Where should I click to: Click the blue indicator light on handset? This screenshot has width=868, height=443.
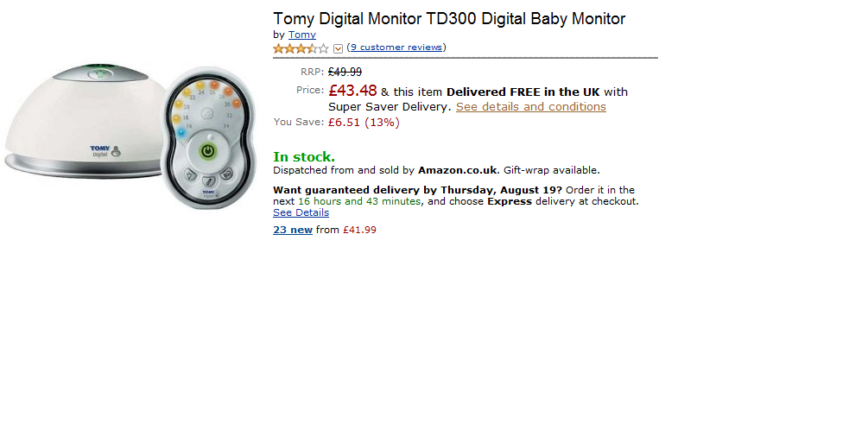click(181, 132)
